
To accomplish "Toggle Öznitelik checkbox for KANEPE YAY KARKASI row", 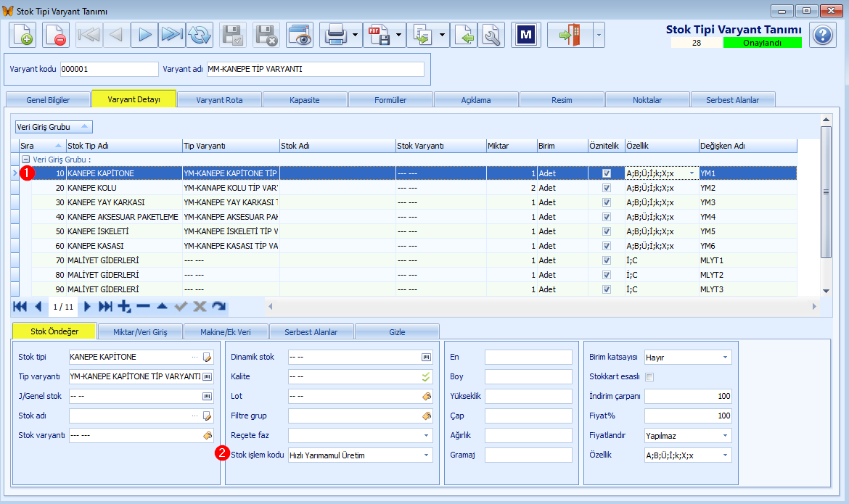I will [x=607, y=202].
